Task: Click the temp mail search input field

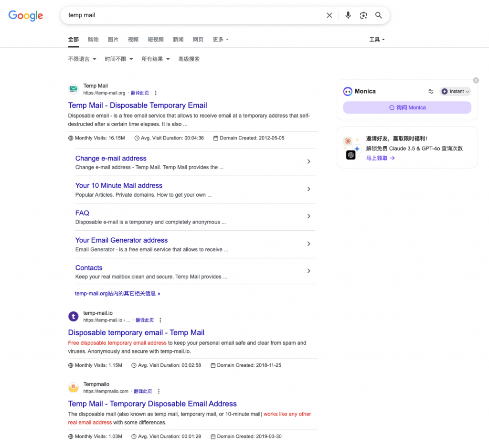Action: pyautogui.click(x=193, y=15)
